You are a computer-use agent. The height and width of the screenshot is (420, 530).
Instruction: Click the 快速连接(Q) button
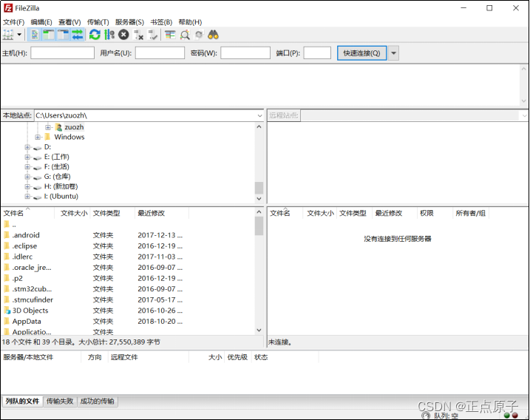point(361,53)
